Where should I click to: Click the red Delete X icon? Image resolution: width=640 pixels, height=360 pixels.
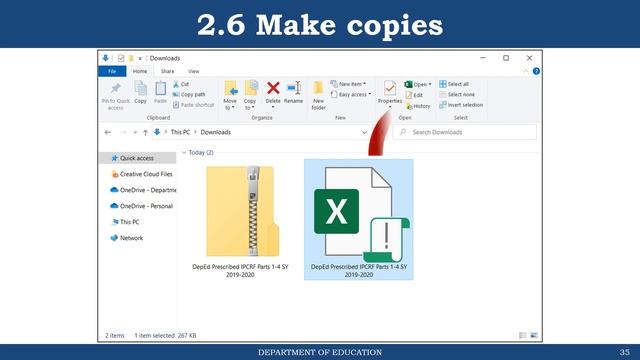[273, 88]
